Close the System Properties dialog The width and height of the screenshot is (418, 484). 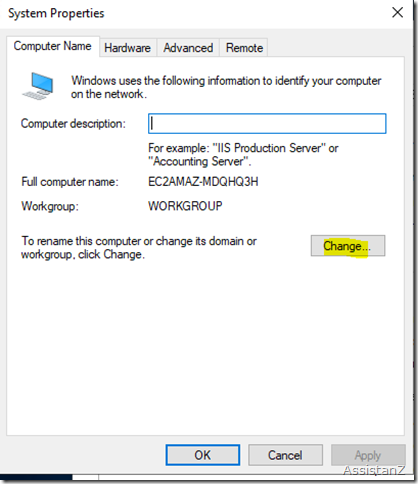pos(397,13)
